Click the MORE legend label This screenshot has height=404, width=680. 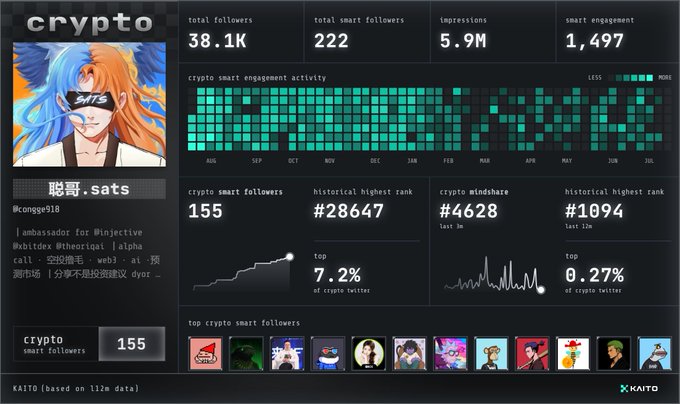665,78
